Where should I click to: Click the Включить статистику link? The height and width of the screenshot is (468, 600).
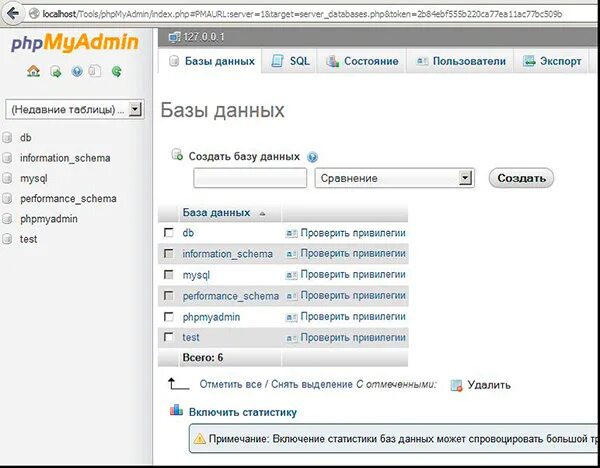coord(243,412)
